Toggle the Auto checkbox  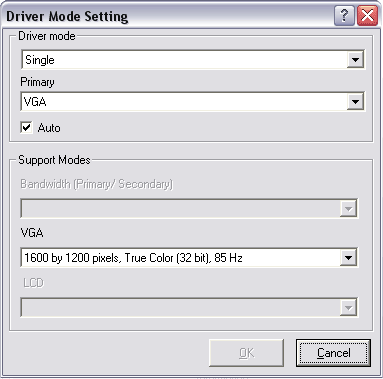[26, 127]
